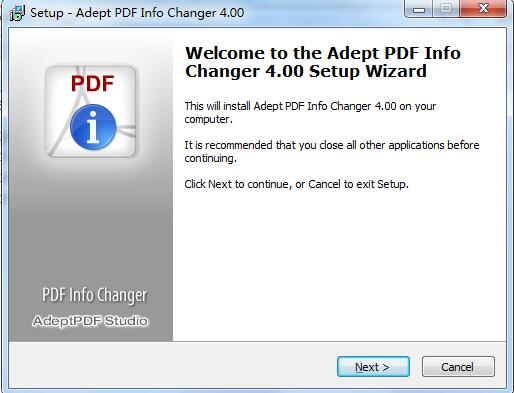Click the 'Click Next to continue' line
This screenshot has height=393, width=514.
tap(296, 184)
